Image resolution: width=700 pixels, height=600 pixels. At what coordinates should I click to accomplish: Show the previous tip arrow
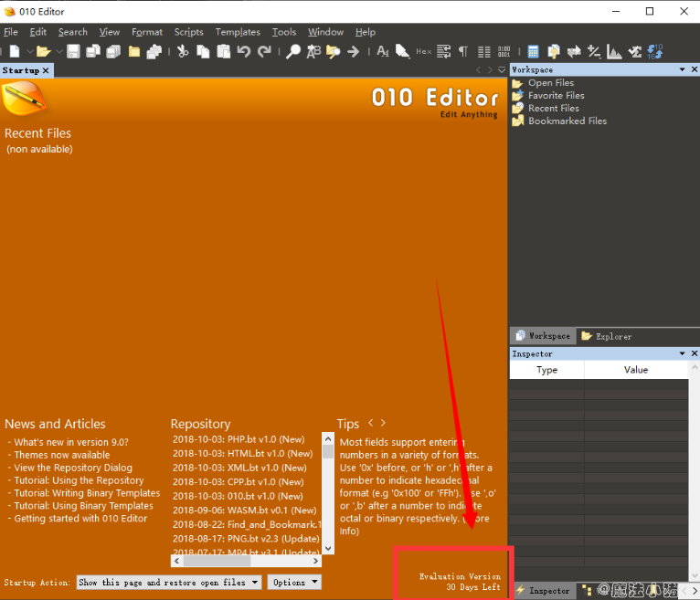370,423
